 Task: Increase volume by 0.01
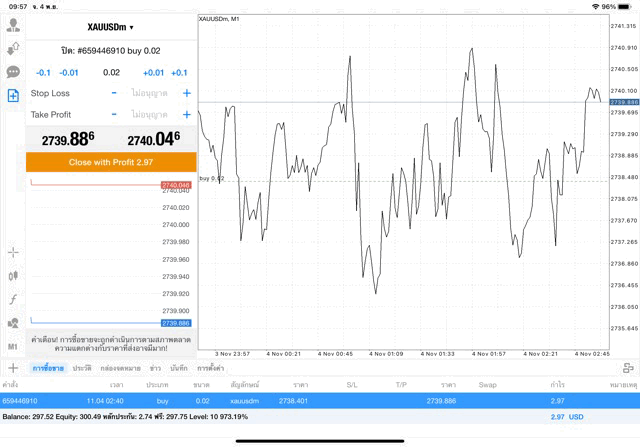[153, 73]
